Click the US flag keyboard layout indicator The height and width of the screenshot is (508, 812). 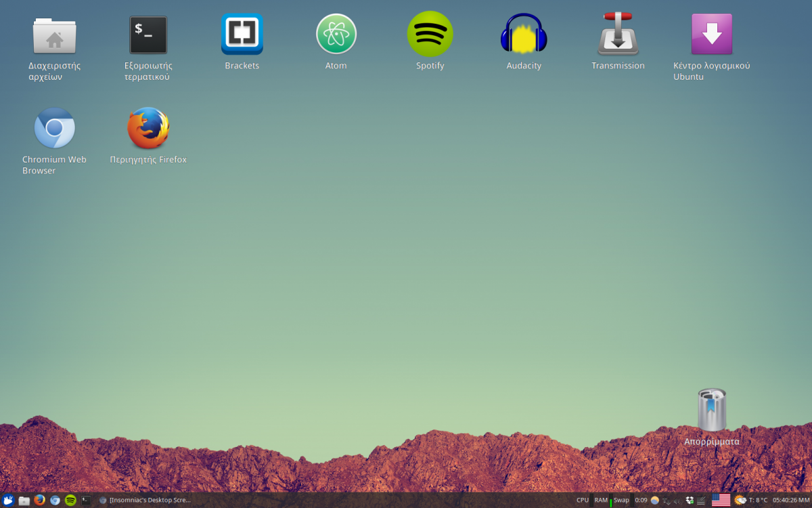tap(721, 501)
